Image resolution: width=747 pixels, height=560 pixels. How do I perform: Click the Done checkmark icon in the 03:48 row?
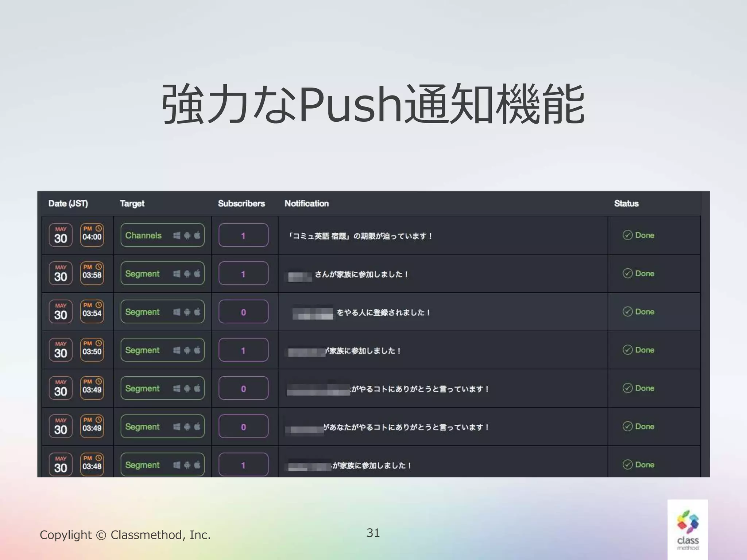[627, 464]
